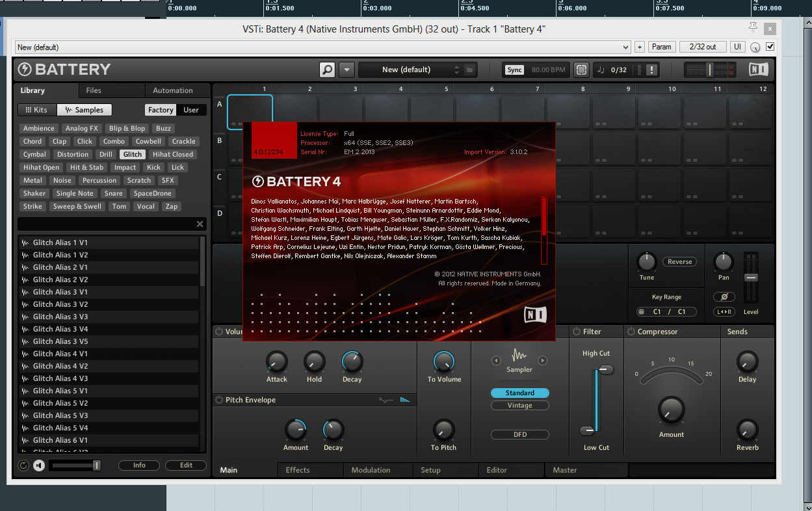The width and height of the screenshot is (812, 511).
Task: Click the host wet/dry knob icon
Action: click(755, 47)
